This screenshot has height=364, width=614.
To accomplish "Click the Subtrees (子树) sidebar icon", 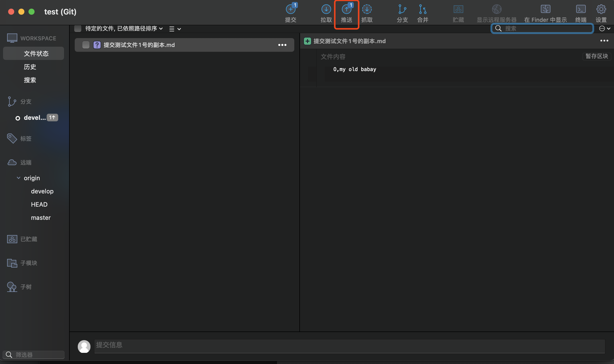I will click(x=12, y=287).
